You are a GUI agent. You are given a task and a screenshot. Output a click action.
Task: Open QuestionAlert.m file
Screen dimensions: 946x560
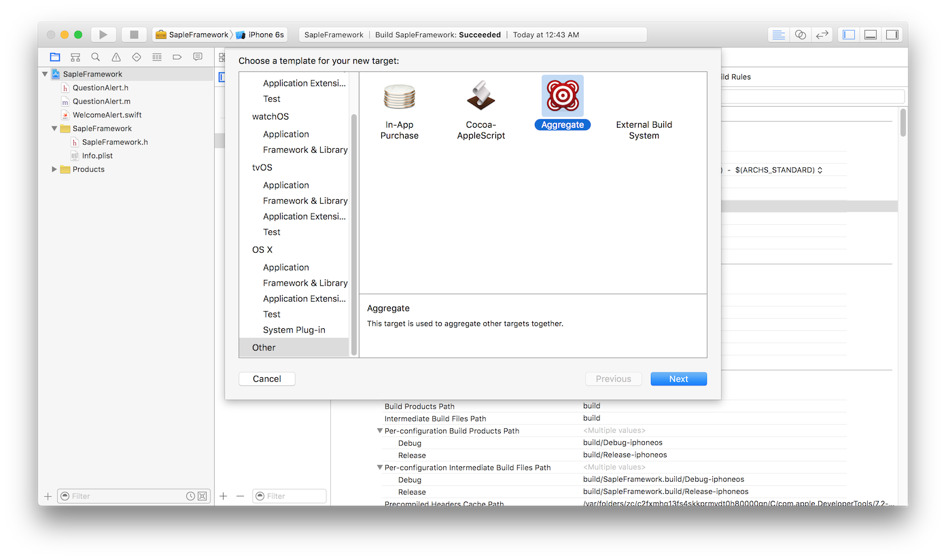pyautogui.click(x=101, y=101)
